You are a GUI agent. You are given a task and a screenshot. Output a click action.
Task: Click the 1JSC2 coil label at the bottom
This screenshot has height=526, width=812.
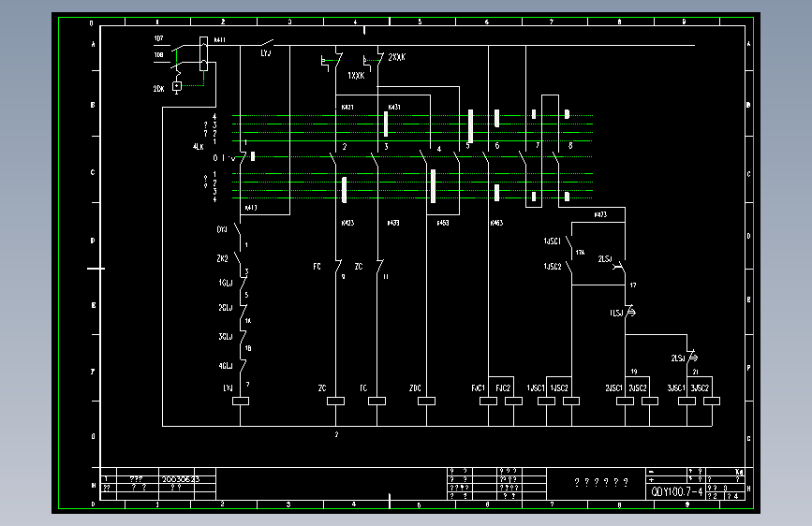[x=559, y=387]
